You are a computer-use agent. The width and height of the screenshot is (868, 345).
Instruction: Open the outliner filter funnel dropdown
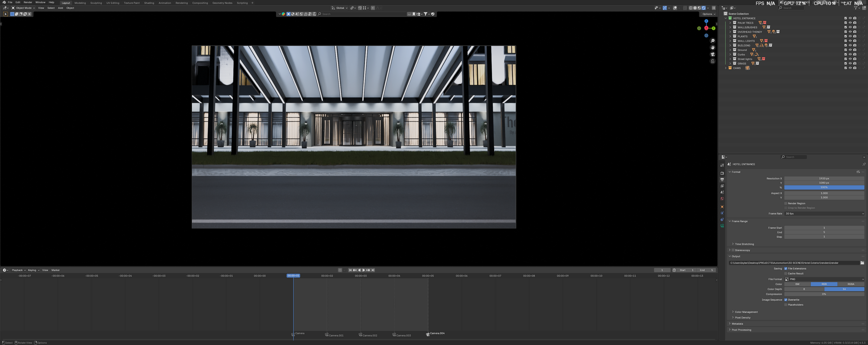coord(856,8)
